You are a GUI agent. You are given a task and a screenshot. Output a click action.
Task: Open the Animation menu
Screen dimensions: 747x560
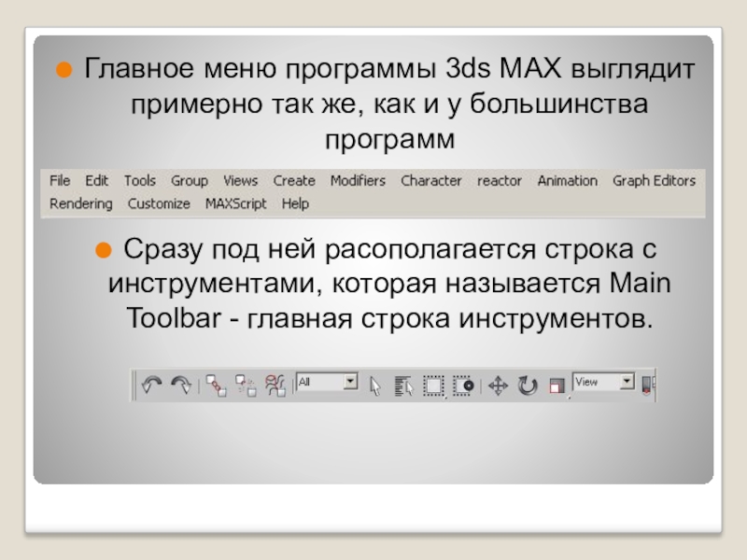(568, 181)
